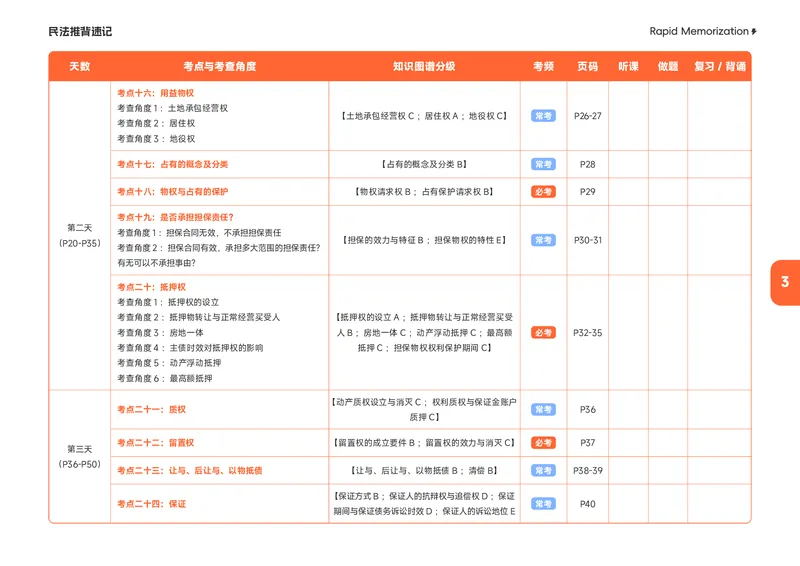Click 考查角度1：抵押权的设立 line

coord(168,303)
